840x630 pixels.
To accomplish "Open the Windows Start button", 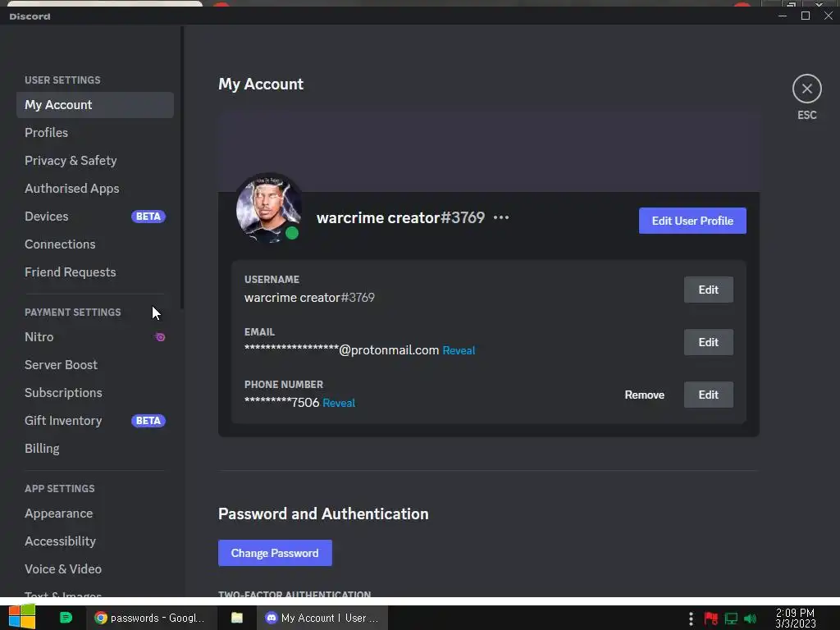I will coord(22,618).
